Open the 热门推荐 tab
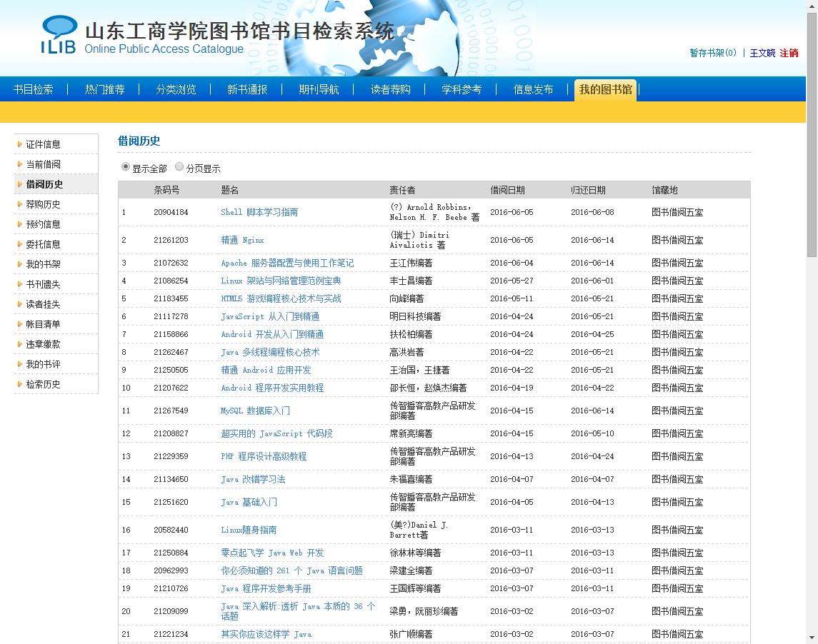Image resolution: width=818 pixels, height=644 pixels. click(105, 90)
